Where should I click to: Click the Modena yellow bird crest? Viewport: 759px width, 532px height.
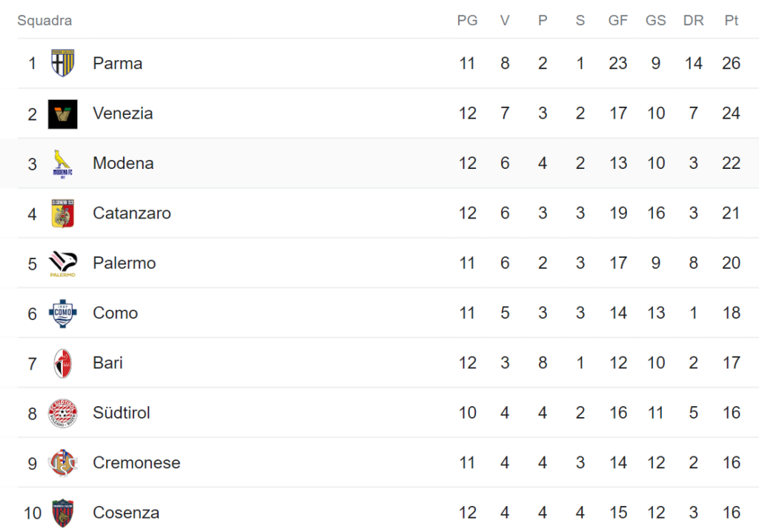tap(62, 164)
